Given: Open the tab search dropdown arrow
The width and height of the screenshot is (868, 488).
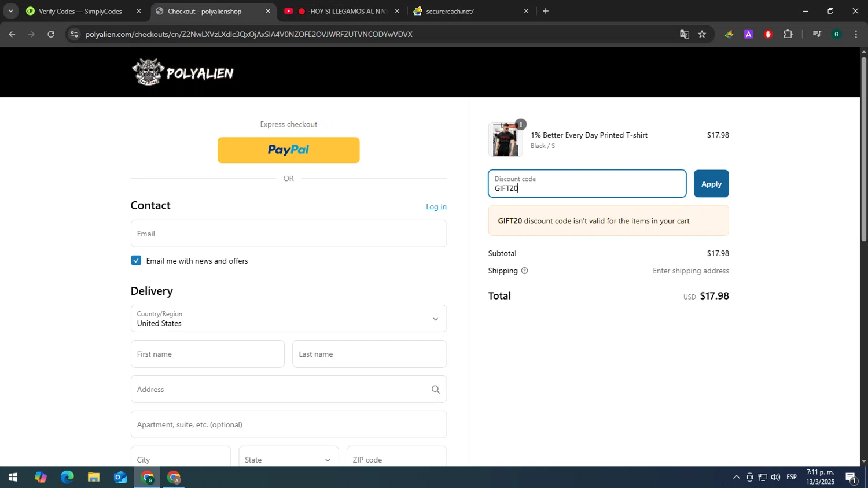Looking at the screenshot, I should click(x=10, y=11).
